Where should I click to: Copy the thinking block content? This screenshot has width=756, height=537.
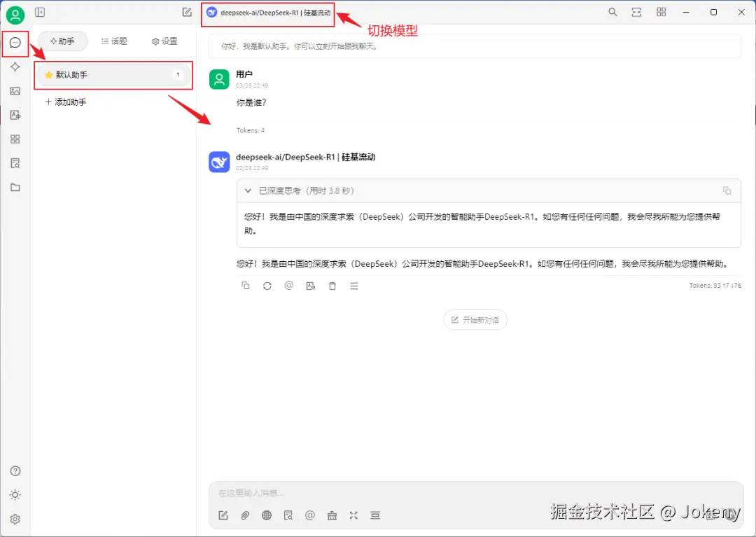727,191
